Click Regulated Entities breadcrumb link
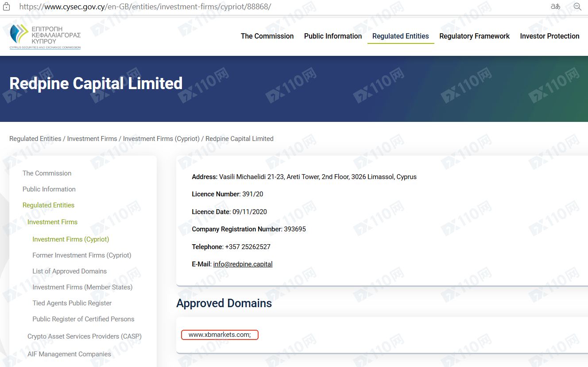 click(35, 139)
